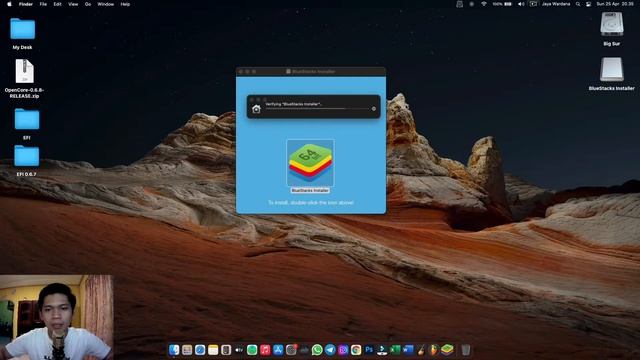Select the OpenCore-0.6.8-RELEASE.zip file
The width and height of the screenshot is (640, 360).
[x=24, y=71]
